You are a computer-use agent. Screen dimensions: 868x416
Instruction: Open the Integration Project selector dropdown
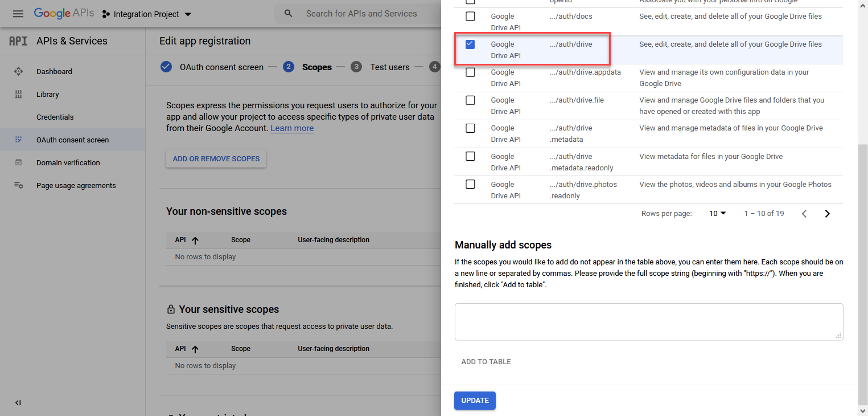point(147,14)
